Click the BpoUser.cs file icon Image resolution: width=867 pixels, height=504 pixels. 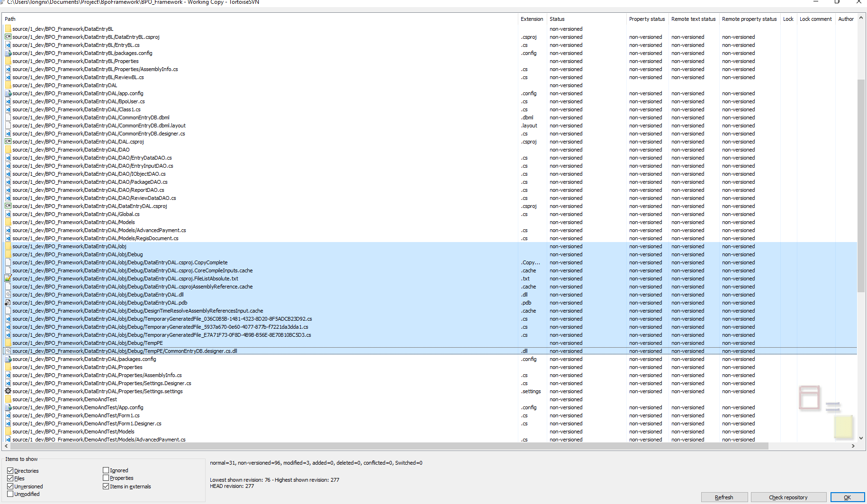8,101
